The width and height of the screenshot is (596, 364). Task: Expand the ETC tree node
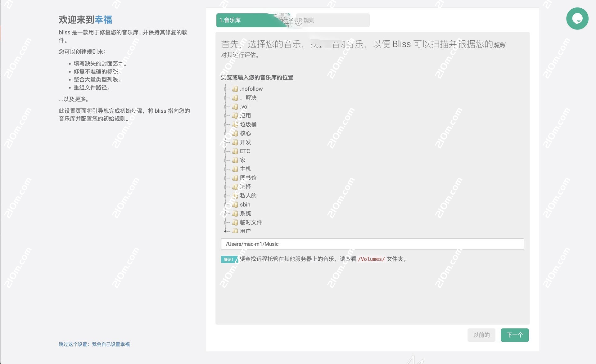(225, 151)
